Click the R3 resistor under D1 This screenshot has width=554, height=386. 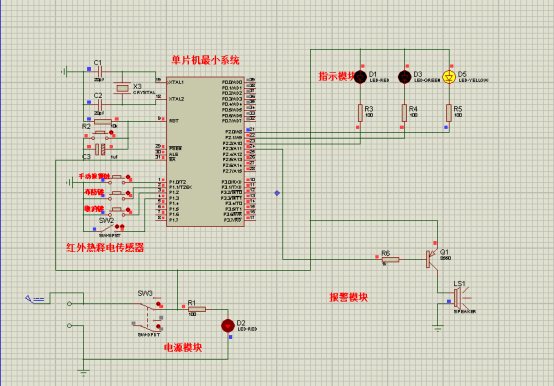[x=360, y=113]
